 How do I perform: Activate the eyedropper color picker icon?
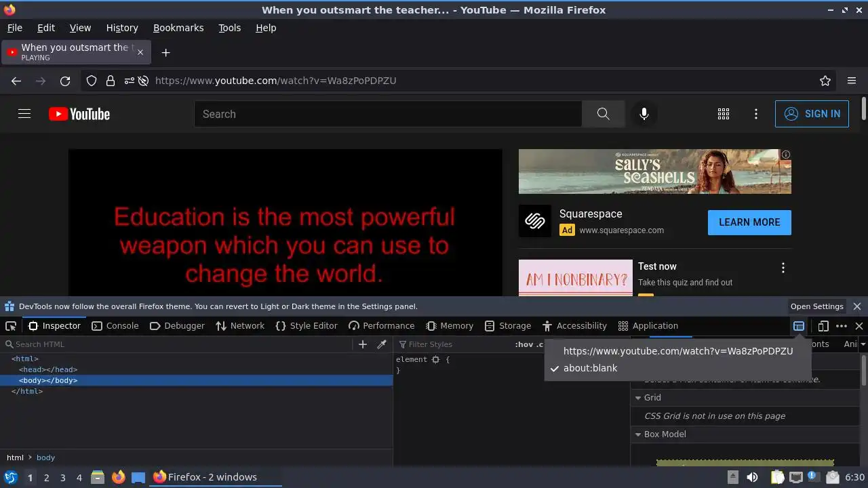382,344
